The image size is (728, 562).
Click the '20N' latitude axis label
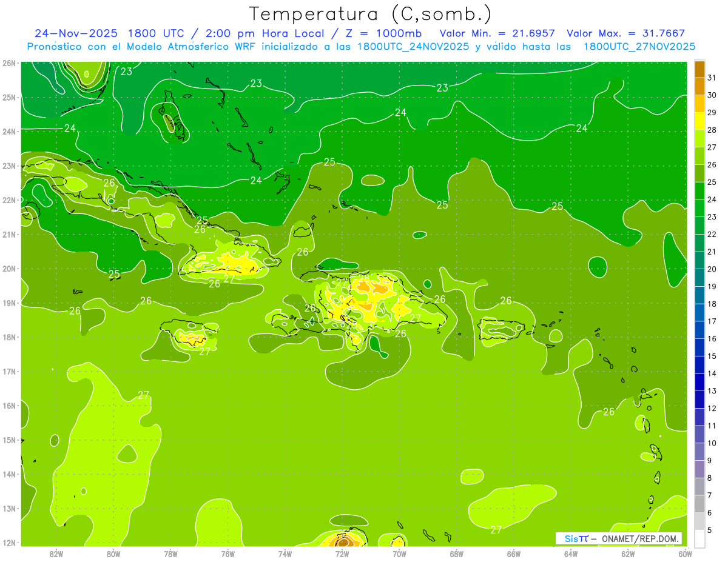(x=9, y=269)
